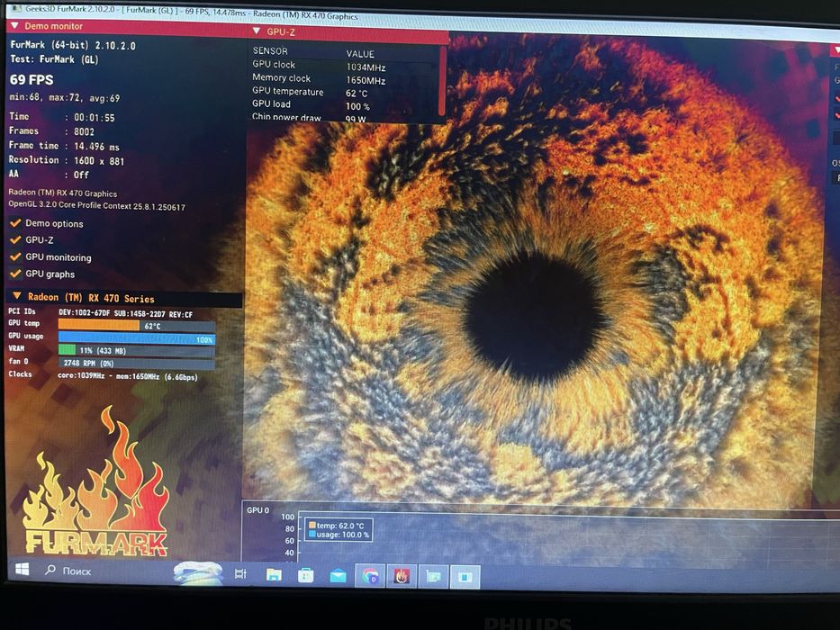Screen dimensions: 840x630
Task: Click the 69 FPS counter
Action: pos(32,80)
